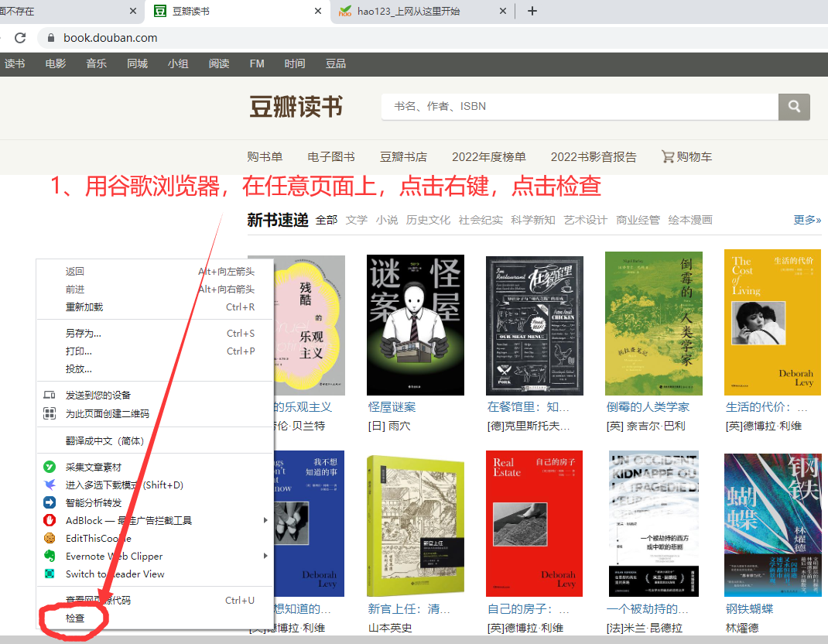Image resolution: width=828 pixels, height=644 pixels.
Task: Open 音乐 in the top navigation
Action: pos(96,64)
